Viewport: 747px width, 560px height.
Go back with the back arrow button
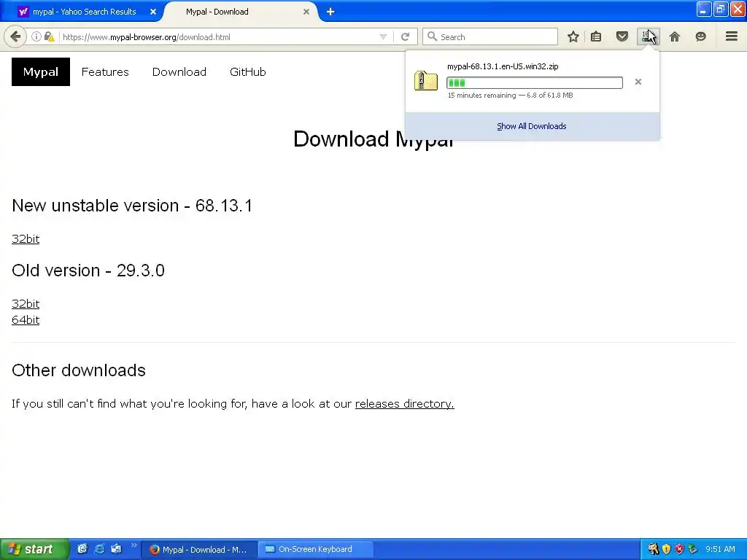(x=15, y=36)
